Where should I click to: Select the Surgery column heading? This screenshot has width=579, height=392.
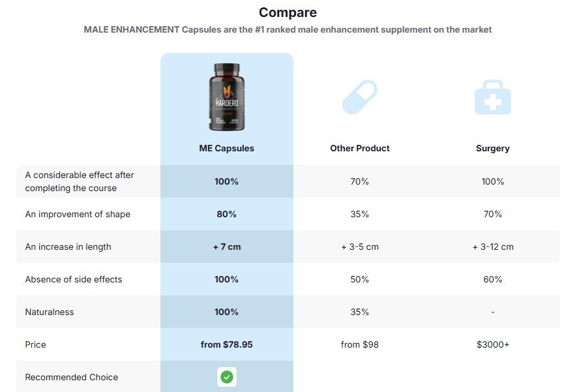pos(492,149)
